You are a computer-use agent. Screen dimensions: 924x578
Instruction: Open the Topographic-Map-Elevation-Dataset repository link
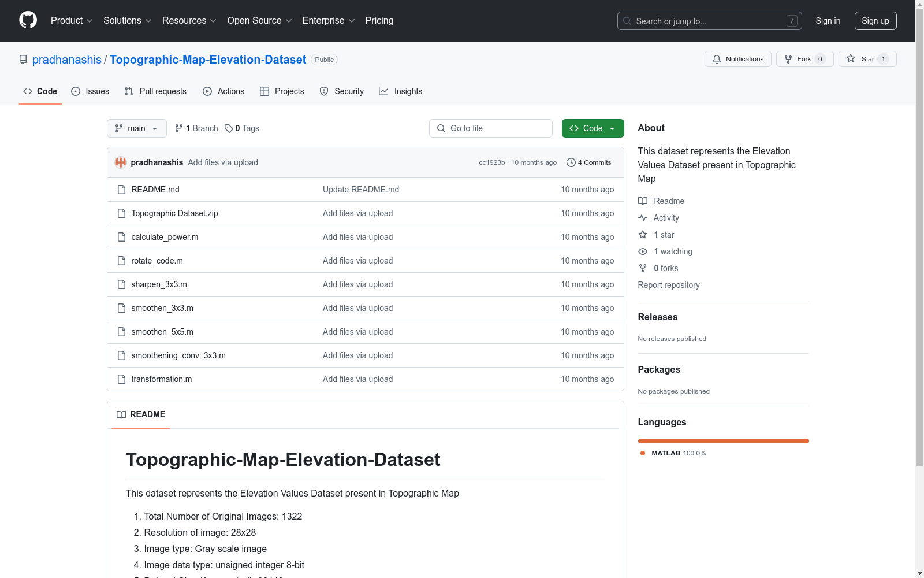pos(208,60)
